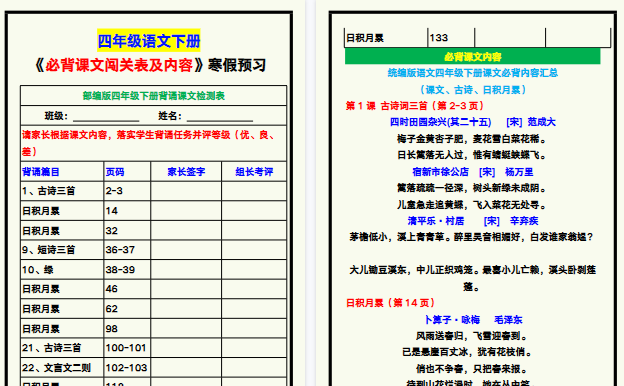Click the verse 俏也不争春
This screenshot has height=386, width=624.
pyautogui.click(x=439, y=369)
